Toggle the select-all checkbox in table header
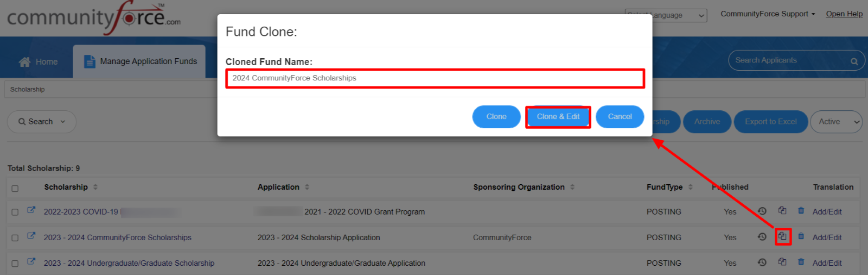868x275 pixels. click(x=15, y=189)
